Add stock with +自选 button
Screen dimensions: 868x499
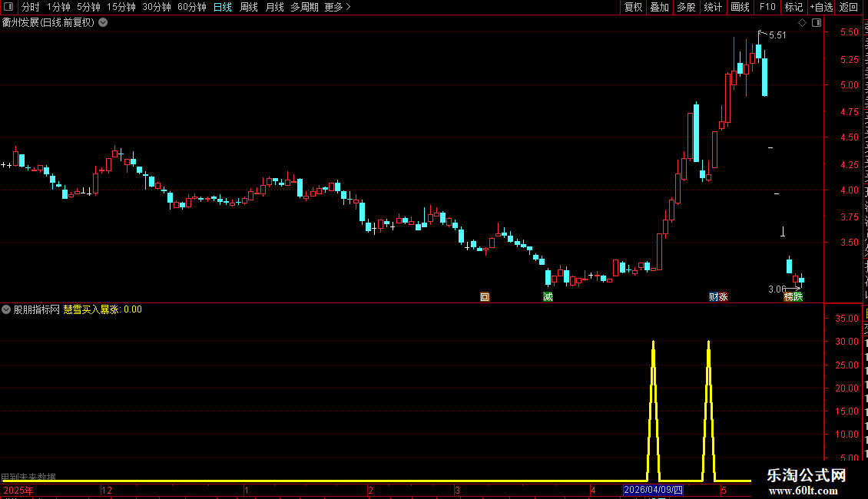[x=821, y=7]
